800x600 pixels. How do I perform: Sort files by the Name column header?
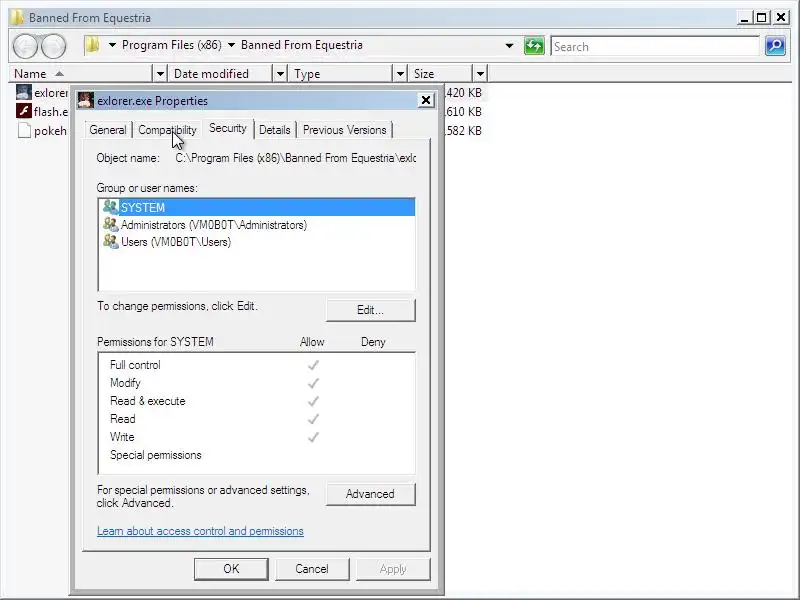tap(81, 74)
